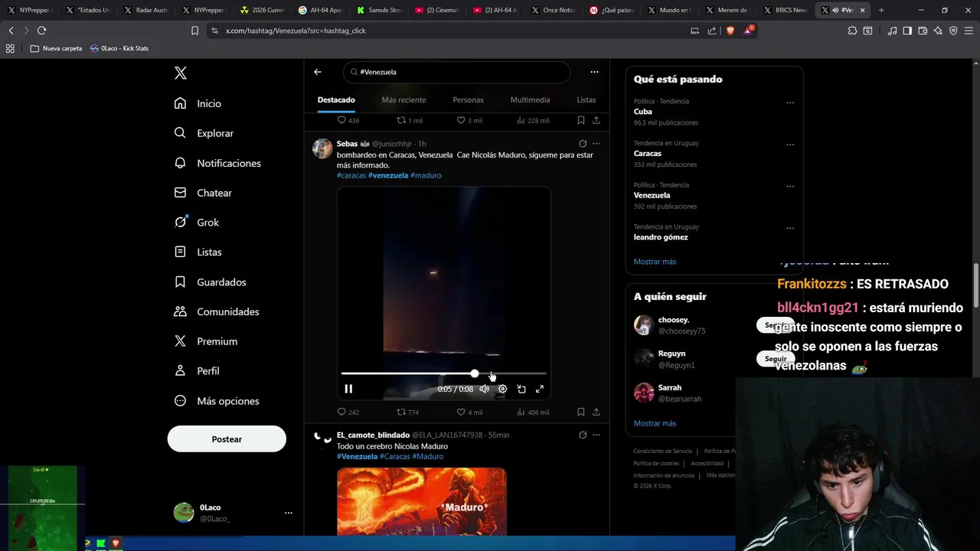
Task: Switch to the BRICS News browser tab
Action: [785, 10]
